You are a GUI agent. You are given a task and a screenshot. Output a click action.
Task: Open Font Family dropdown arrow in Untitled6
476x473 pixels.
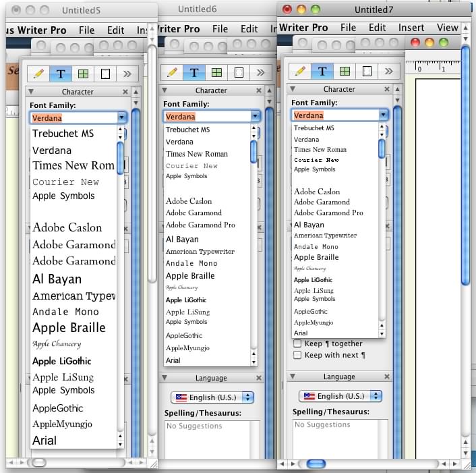(x=255, y=116)
